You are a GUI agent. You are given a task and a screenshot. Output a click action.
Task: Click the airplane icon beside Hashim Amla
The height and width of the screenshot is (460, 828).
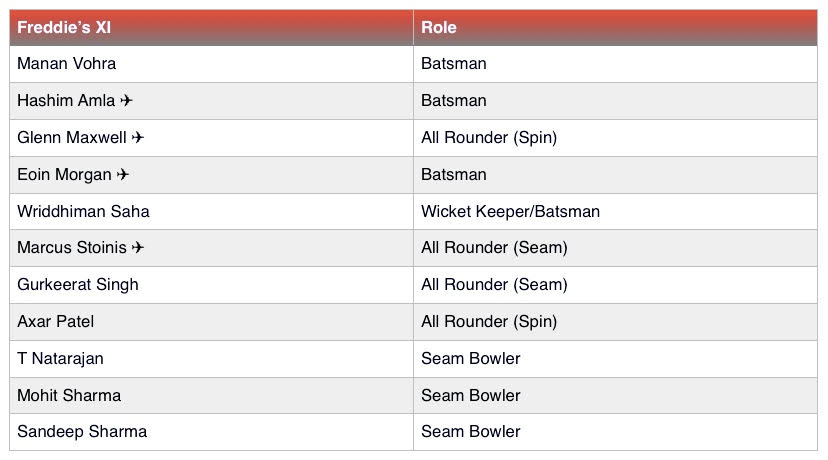tap(126, 100)
